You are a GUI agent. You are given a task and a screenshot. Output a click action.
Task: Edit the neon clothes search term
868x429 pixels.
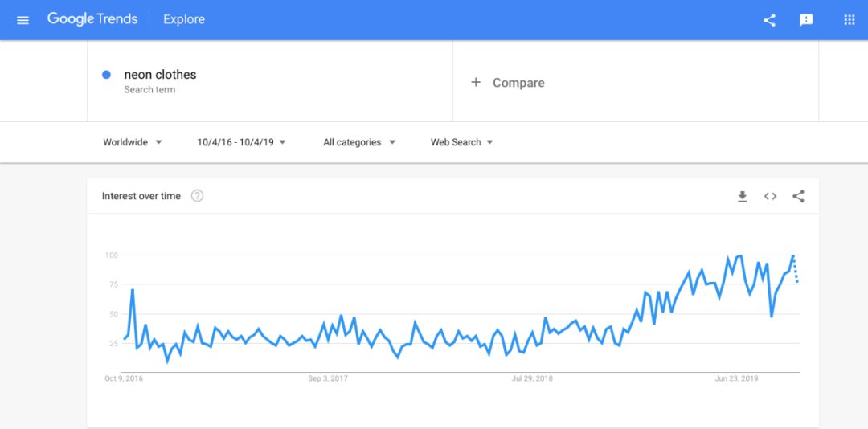point(160,75)
